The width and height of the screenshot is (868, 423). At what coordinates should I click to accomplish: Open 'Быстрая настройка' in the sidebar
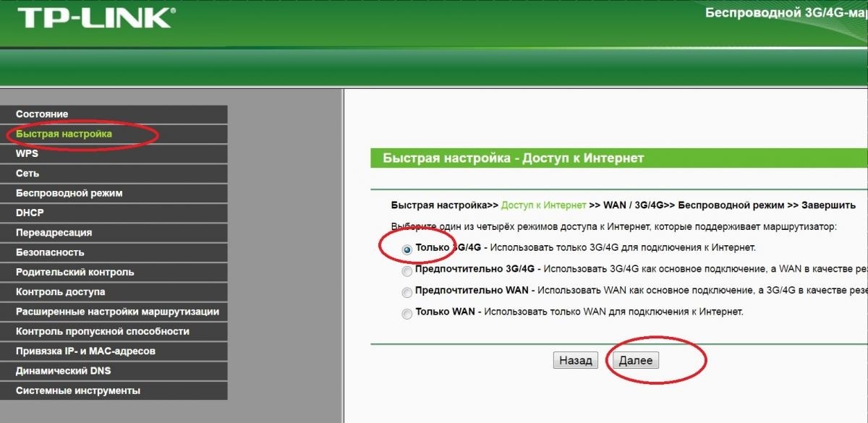[x=64, y=134]
